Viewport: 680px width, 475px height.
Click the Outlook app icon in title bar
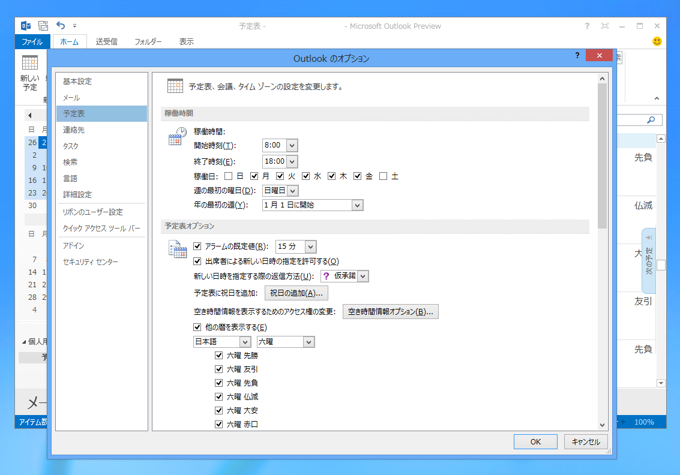pyautogui.click(x=26, y=26)
